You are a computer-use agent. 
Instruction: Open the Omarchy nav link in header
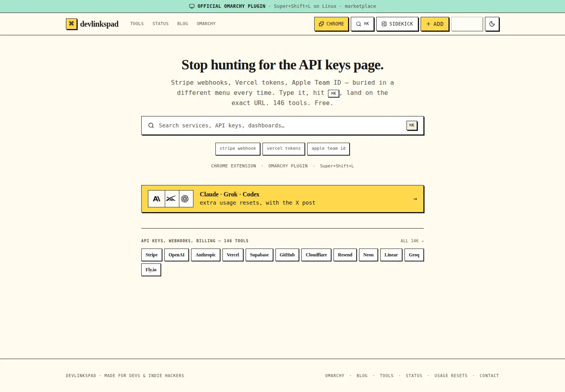tap(206, 24)
